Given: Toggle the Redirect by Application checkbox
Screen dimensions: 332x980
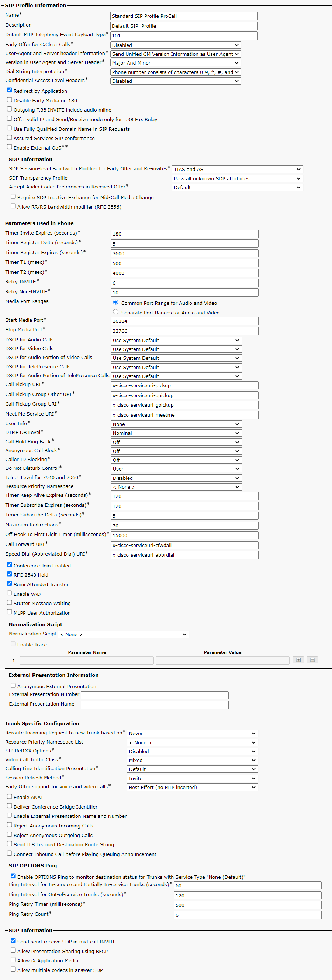Looking at the screenshot, I should click(x=10, y=90).
